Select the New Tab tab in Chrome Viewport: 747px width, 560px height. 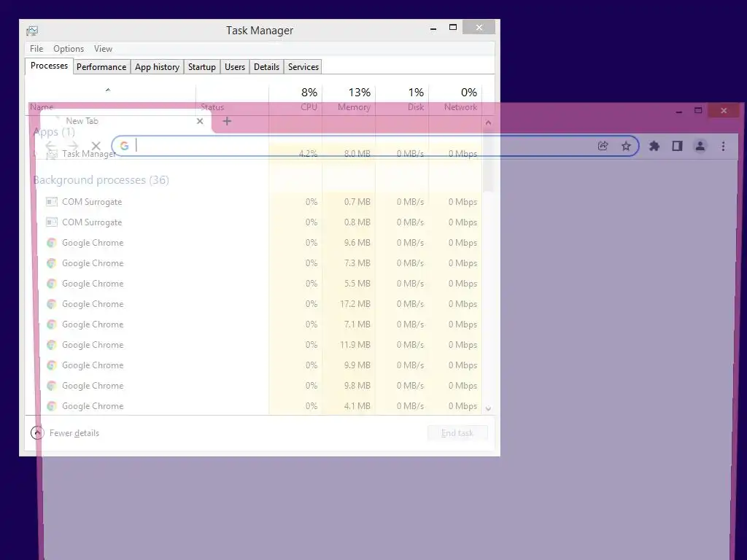(124, 121)
